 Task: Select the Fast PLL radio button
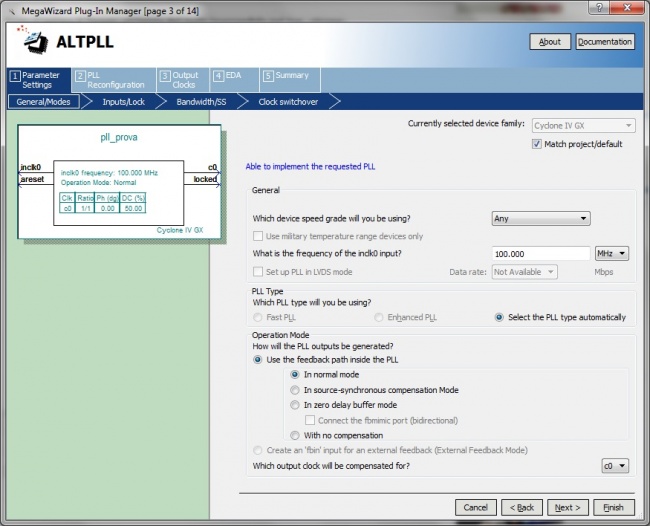click(x=257, y=318)
